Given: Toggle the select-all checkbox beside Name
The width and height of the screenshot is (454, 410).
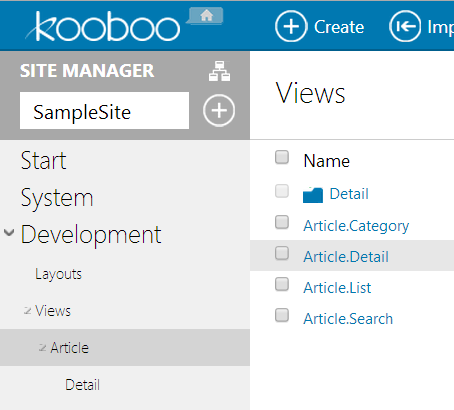Looking at the screenshot, I should point(282,157).
